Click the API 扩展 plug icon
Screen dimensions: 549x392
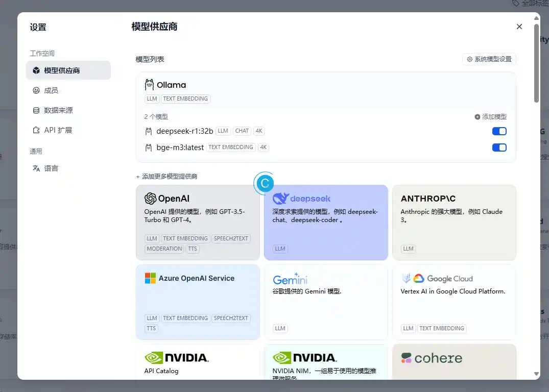click(36, 130)
